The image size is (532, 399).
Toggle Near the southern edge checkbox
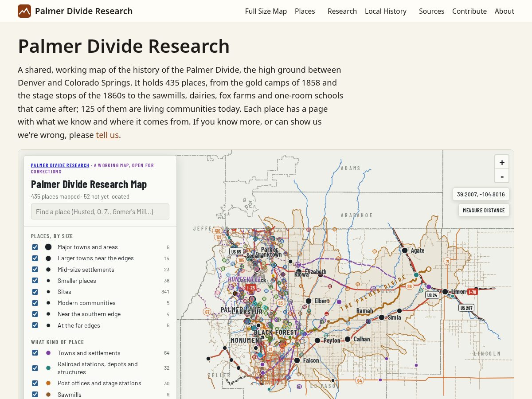pos(35,314)
